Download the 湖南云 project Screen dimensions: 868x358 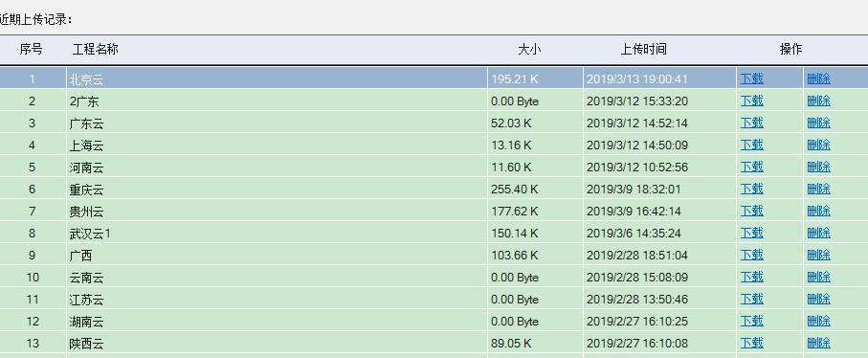[752, 321]
